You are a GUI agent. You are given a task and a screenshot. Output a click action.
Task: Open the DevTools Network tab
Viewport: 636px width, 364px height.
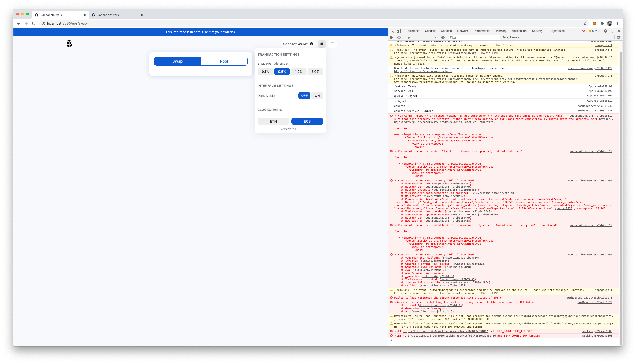tap(462, 31)
